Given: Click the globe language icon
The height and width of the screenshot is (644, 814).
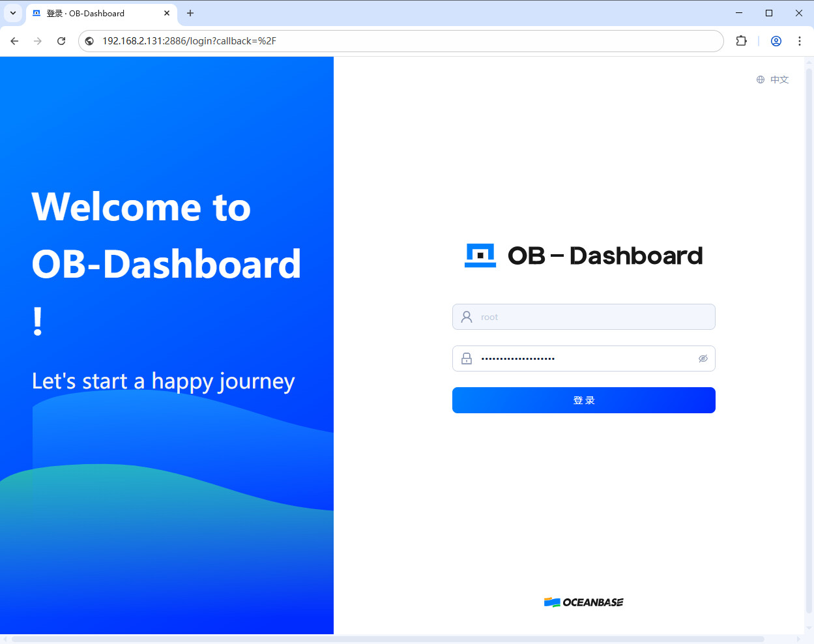Looking at the screenshot, I should [760, 80].
